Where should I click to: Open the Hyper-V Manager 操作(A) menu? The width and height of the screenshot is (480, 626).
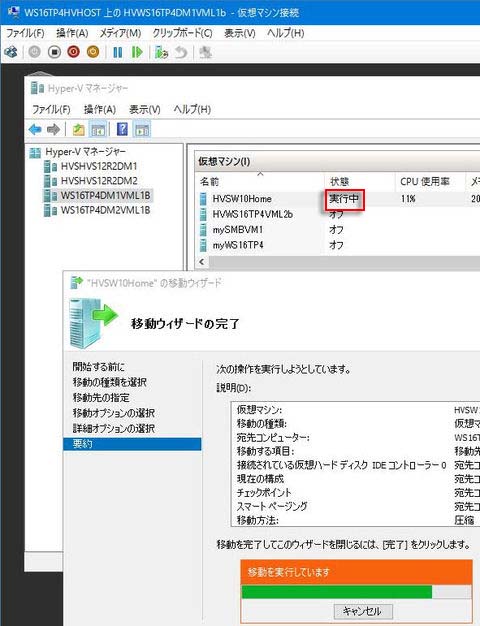coord(100,109)
